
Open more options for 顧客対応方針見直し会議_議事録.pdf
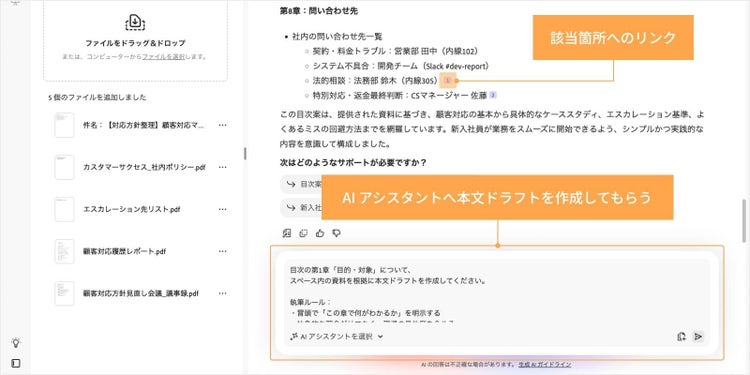222,294
